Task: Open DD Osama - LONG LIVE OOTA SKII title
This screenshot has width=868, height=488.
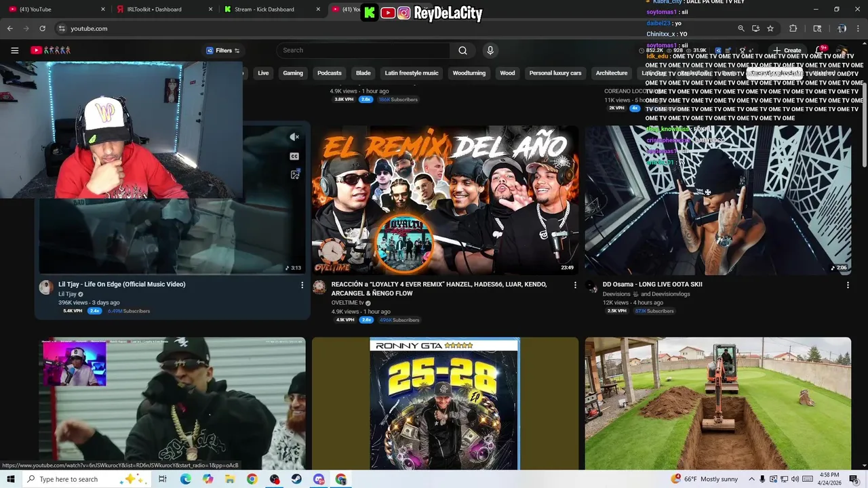Action: click(x=652, y=284)
